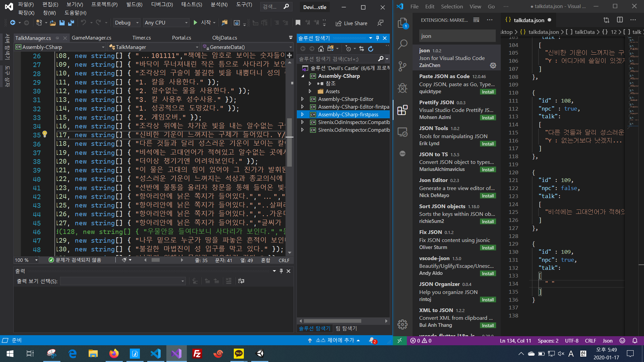Image resolution: width=644 pixels, height=362 pixels.
Task: Click the Solution Explorer search field
Action: point(337,59)
